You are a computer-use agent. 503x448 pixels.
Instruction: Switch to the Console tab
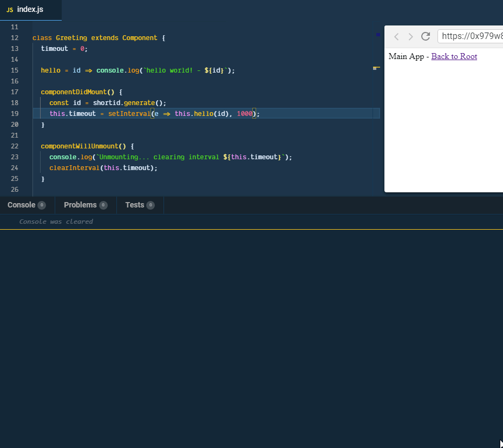[x=21, y=205]
